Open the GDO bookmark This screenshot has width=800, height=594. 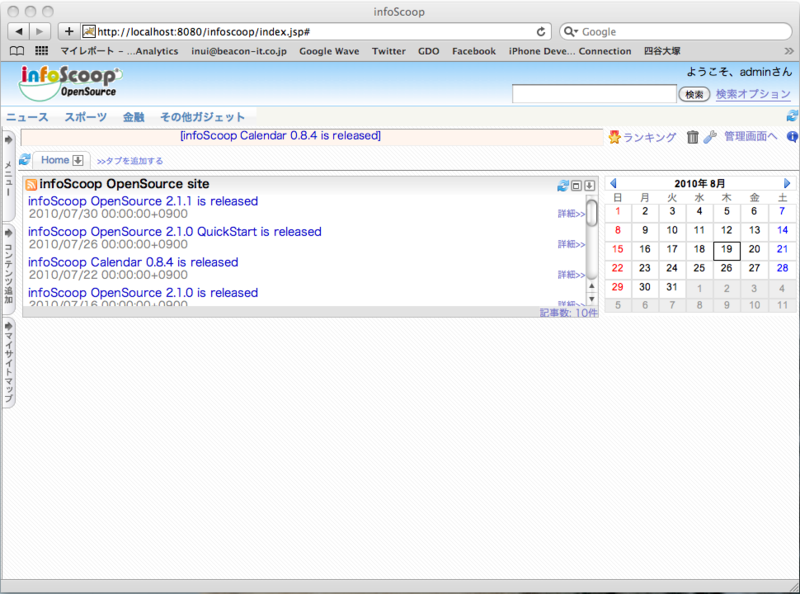point(429,51)
